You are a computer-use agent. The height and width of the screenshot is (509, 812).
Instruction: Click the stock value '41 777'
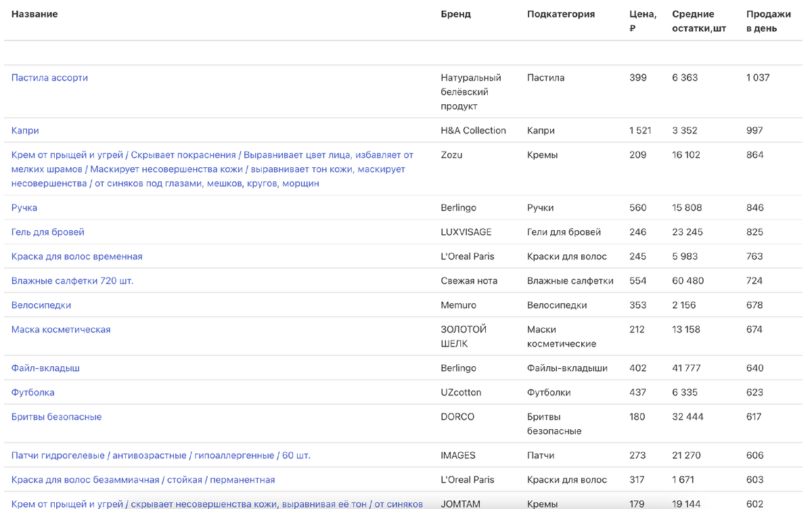686,368
